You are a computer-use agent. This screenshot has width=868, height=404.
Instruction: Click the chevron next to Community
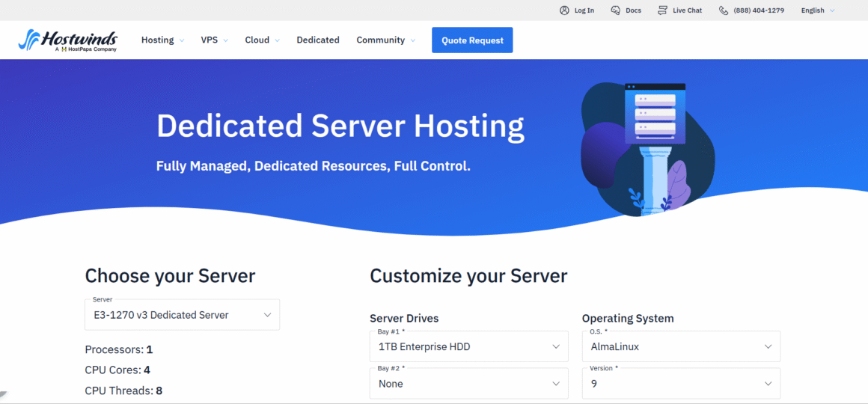(412, 40)
